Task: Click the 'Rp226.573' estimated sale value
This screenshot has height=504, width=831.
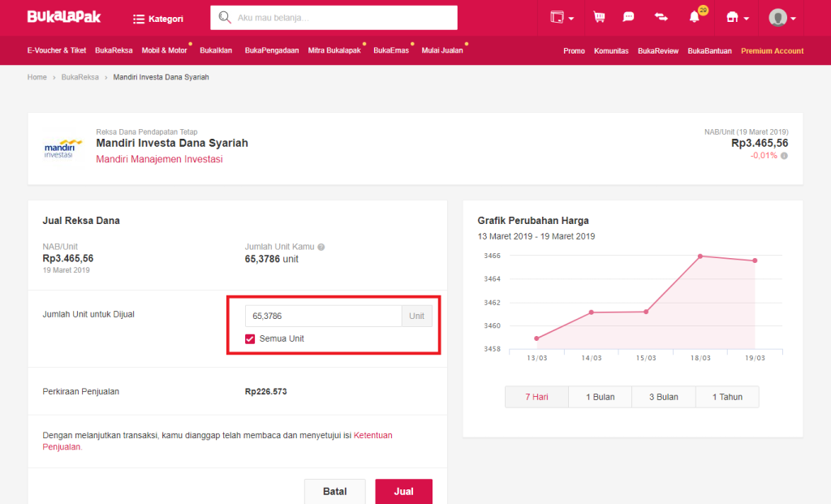Action: (265, 392)
